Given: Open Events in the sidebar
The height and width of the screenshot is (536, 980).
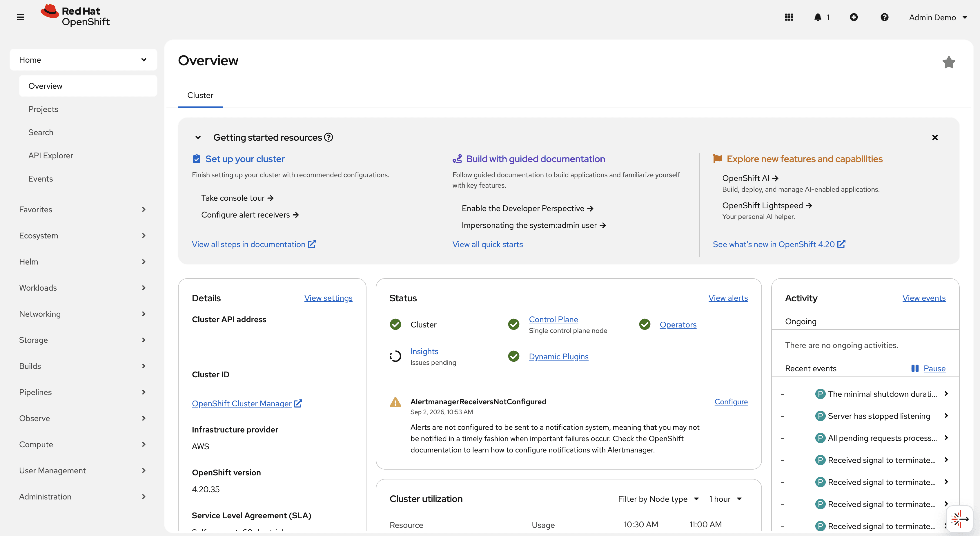Looking at the screenshot, I should click(88, 179).
